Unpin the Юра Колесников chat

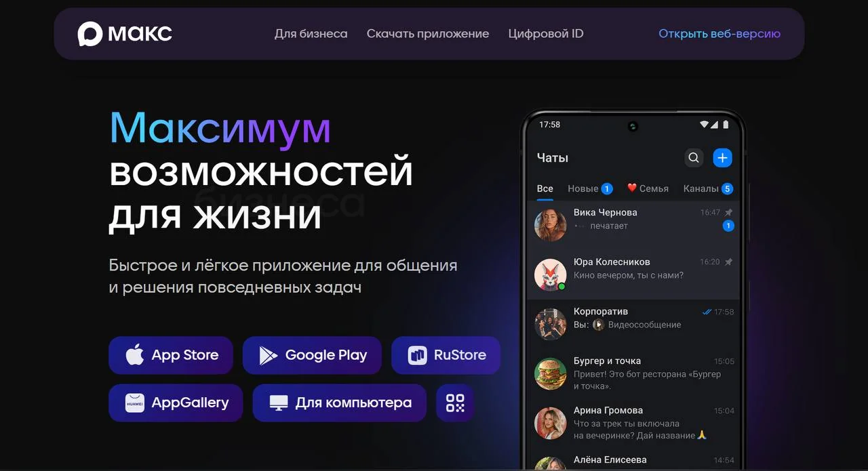coord(729,261)
